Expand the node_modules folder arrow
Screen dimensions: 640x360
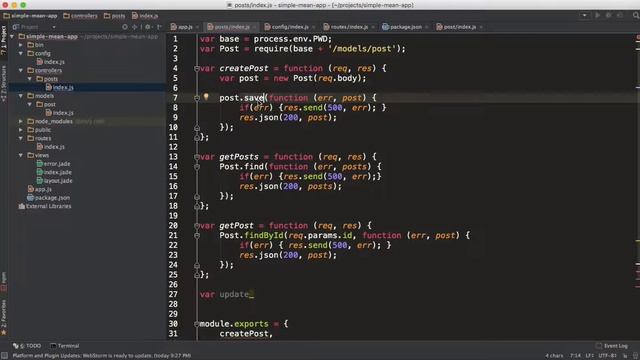pyautogui.click(x=21, y=121)
